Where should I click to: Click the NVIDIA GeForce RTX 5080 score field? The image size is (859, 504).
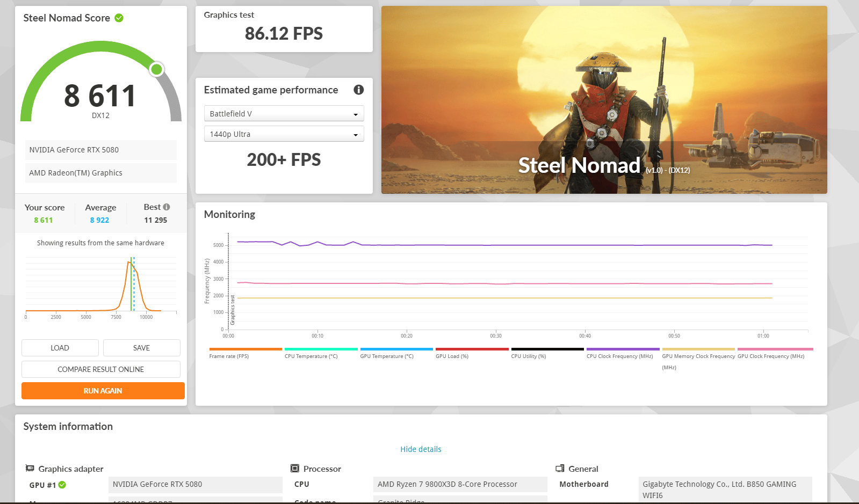click(x=100, y=150)
